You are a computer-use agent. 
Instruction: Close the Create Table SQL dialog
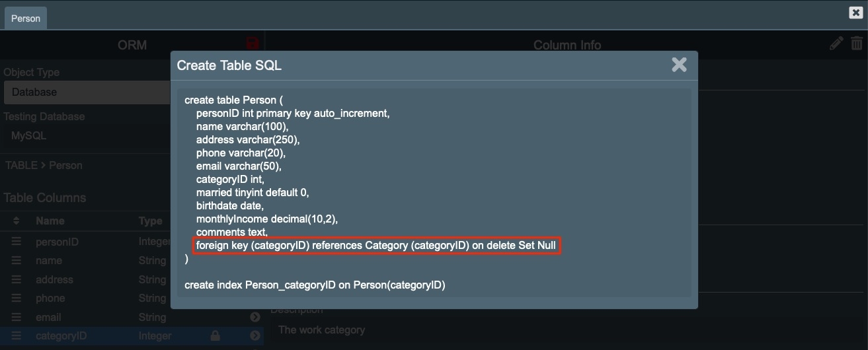[x=679, y=65]
